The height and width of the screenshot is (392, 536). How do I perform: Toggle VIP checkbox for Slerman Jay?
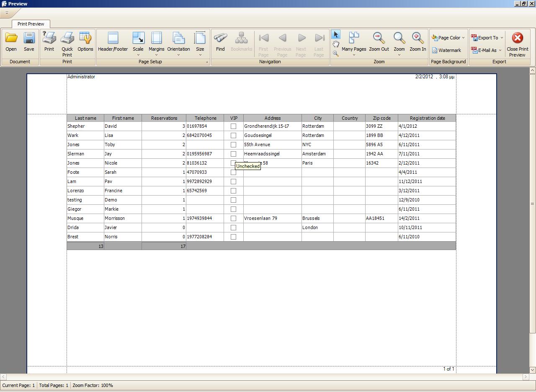point(233,154)
